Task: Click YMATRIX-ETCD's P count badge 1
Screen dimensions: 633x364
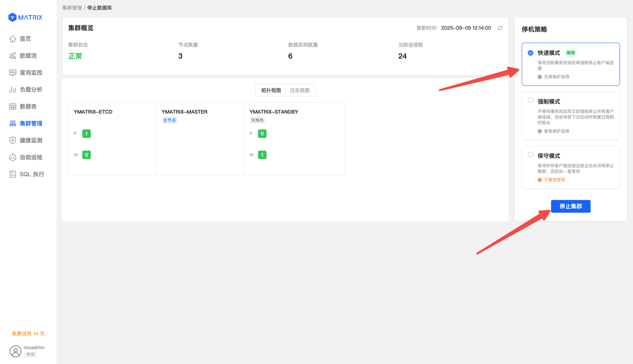Action: 87,134
